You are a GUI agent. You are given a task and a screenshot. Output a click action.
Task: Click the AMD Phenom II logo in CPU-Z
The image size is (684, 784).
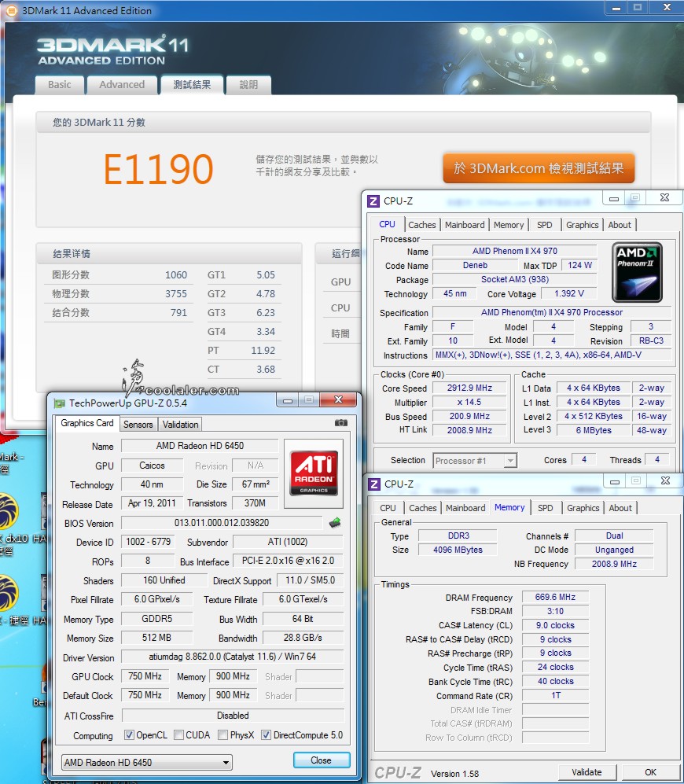[x=637, y=272]
